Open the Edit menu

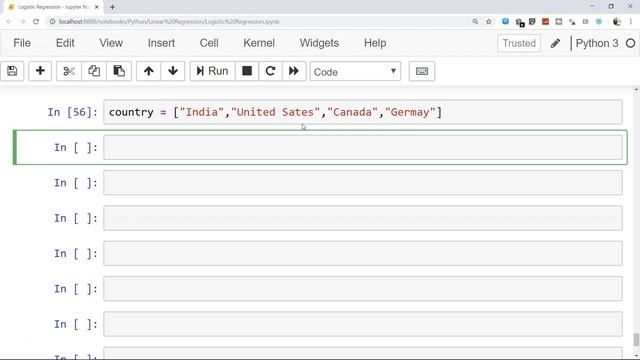tap(65, 43)
